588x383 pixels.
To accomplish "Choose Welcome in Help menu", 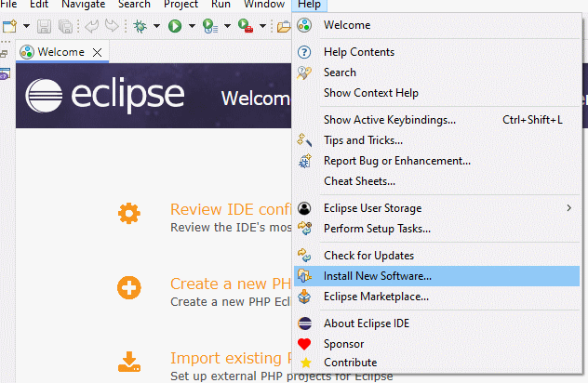I will click(x=437, y=25).
